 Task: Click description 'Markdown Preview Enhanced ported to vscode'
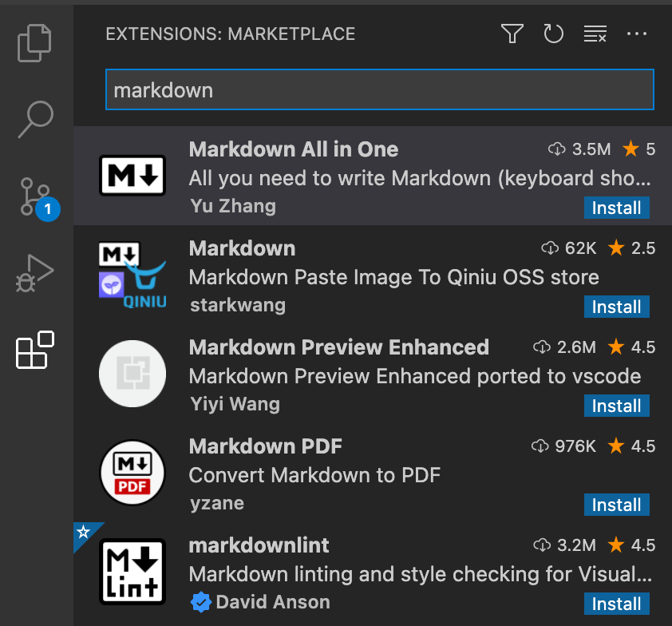[415, 376]
